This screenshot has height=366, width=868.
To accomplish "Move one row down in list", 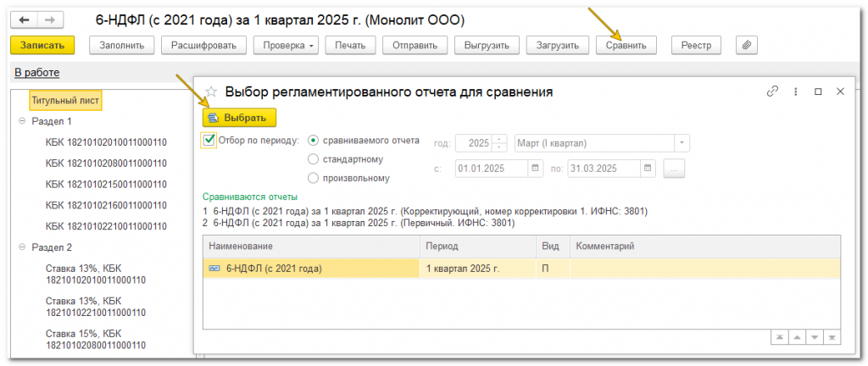I will [814, 337].
